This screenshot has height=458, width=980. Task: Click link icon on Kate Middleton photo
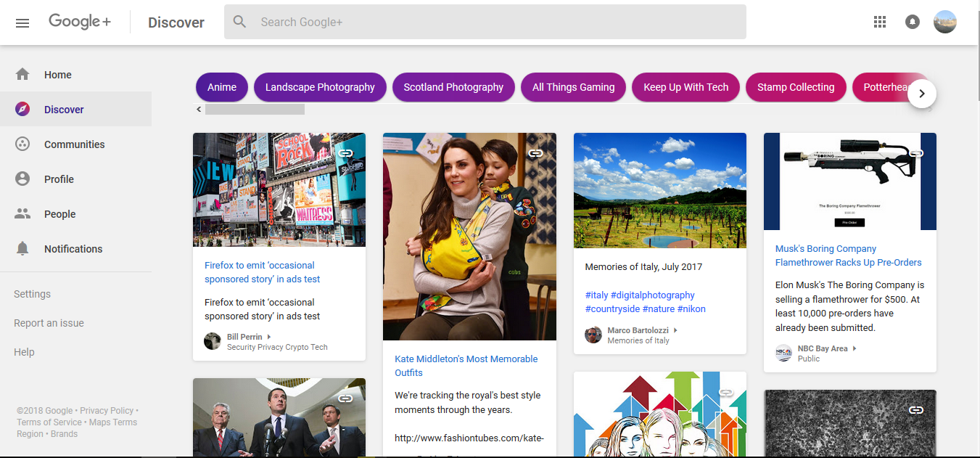[536, 153]
